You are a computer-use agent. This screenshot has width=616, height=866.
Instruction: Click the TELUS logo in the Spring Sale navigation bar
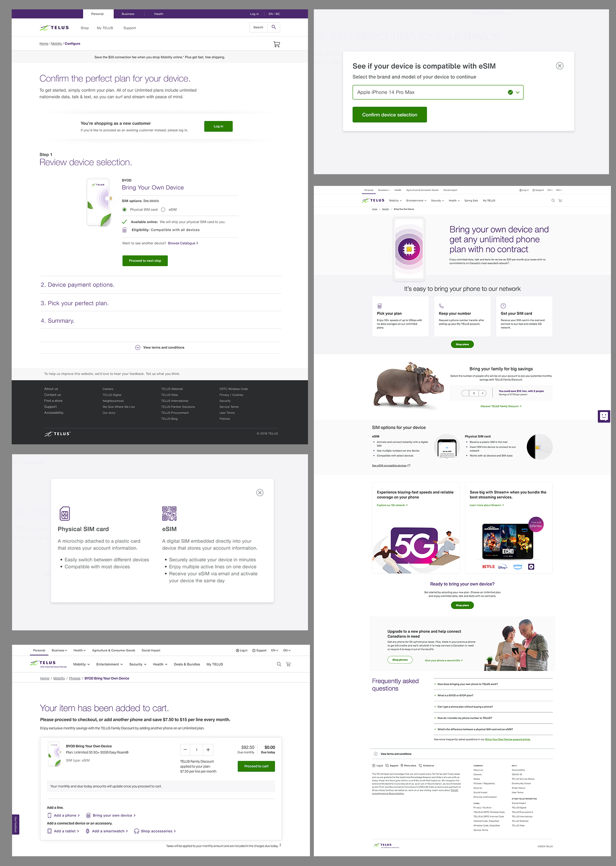pos(373,201)
